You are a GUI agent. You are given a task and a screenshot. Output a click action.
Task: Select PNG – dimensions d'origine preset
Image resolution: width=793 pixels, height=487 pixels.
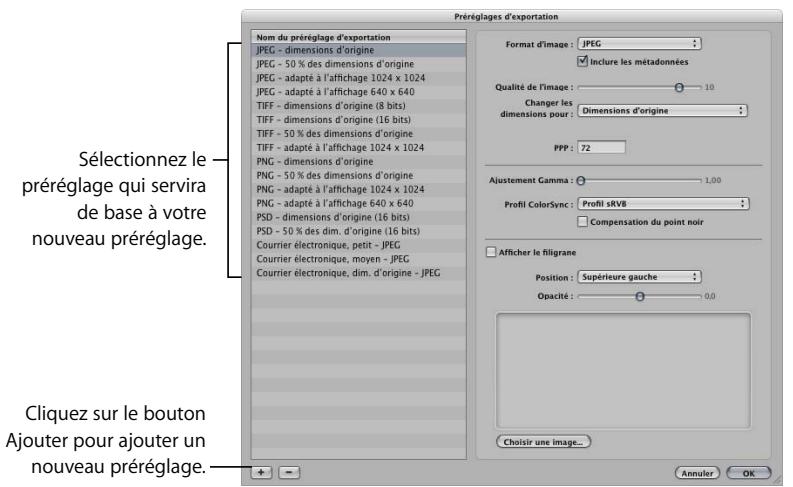(359, 161)
